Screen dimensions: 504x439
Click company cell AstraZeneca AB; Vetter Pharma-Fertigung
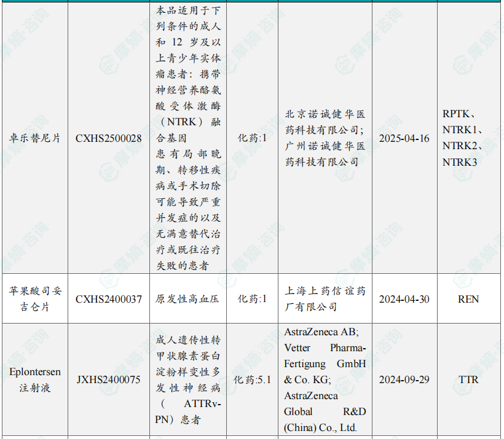click(325, 379)
